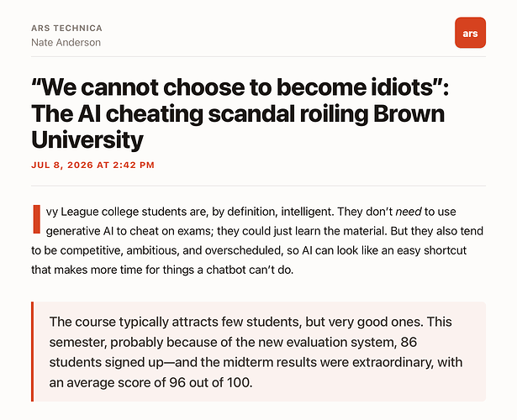Screen dimensions: 517x420
Task: Click the red drop cap letter "I"
Action: tap(37, 219)
